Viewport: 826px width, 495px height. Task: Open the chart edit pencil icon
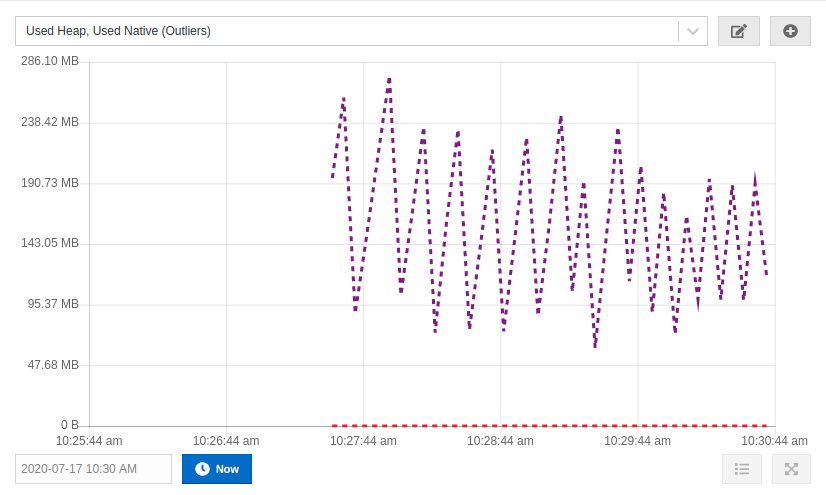pos(738,31)
